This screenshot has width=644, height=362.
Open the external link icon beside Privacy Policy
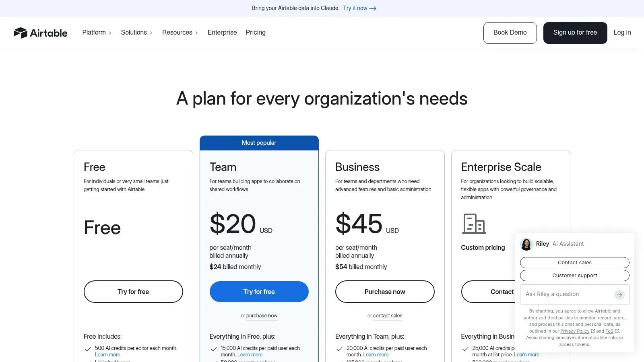pyautogui.click(x=593, y=331)
